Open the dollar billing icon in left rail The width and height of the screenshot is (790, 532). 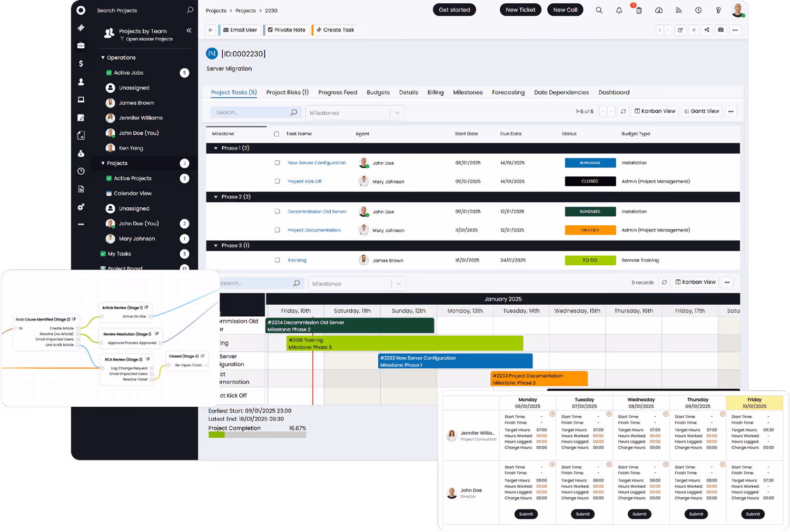(x=81, y=64)
